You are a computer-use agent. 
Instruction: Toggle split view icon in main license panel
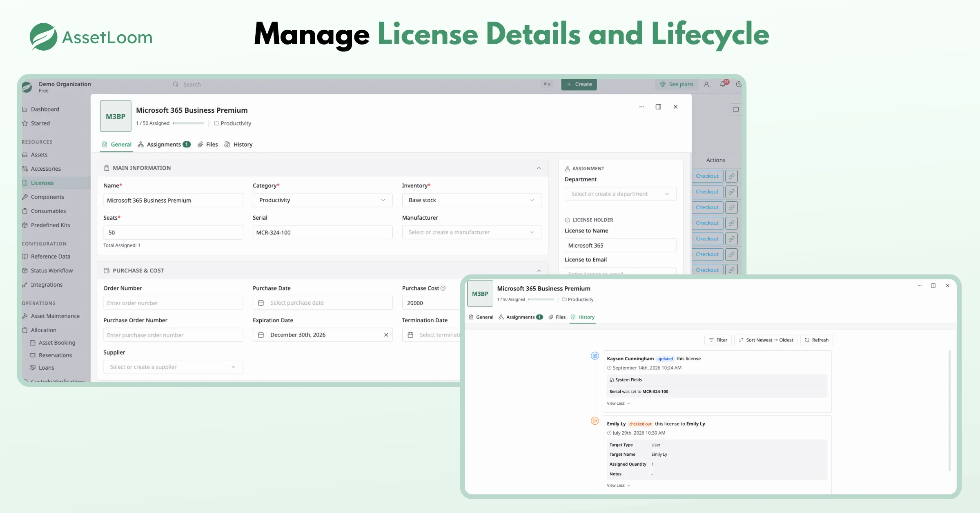(x=658, y=107)
